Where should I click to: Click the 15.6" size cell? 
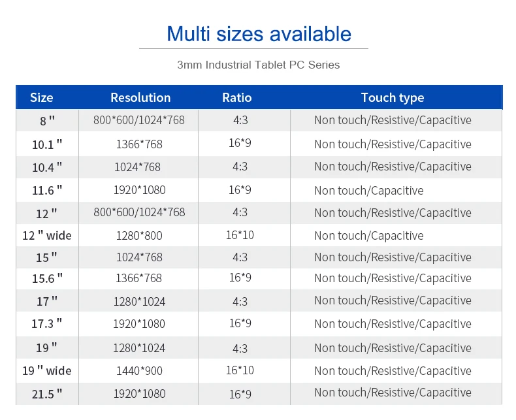[x=47, y=278]
